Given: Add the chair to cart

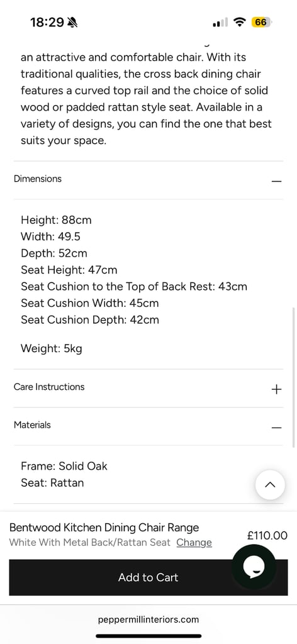Looking at the screenshot, I should click(148, 577).
